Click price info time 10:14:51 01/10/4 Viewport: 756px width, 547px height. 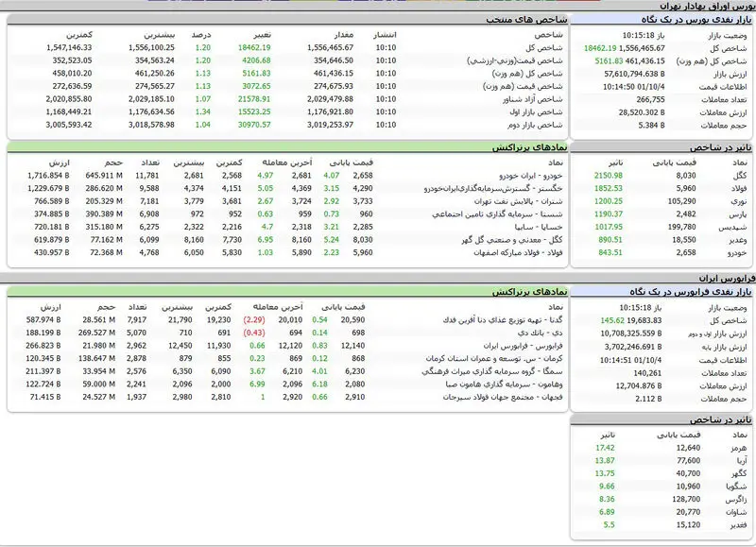click(x=630, y=361)
